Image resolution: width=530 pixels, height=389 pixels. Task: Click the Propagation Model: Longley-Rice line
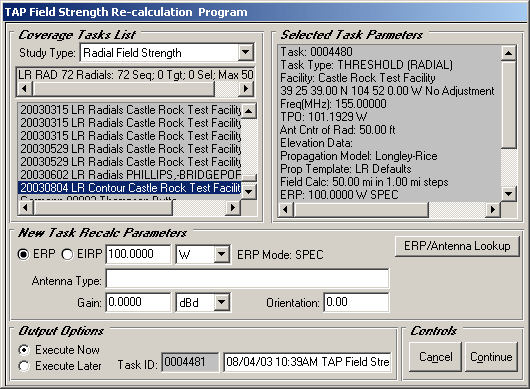(x=359, y=156)
